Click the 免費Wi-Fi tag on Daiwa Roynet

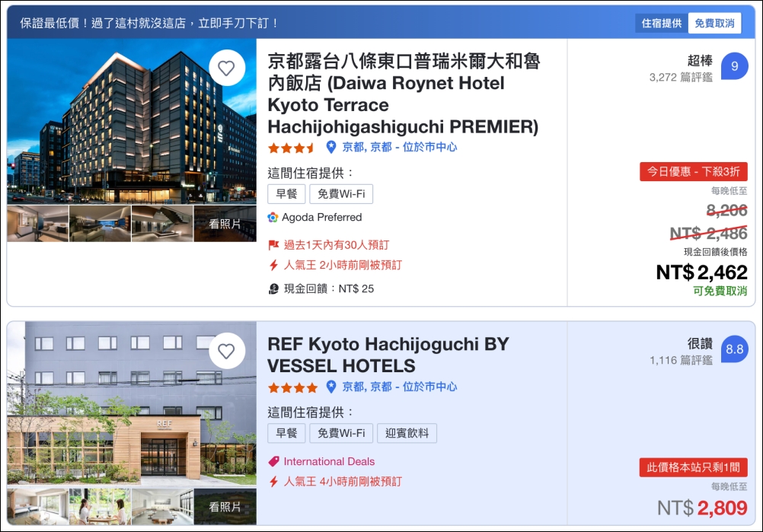(x=341, y=194)
